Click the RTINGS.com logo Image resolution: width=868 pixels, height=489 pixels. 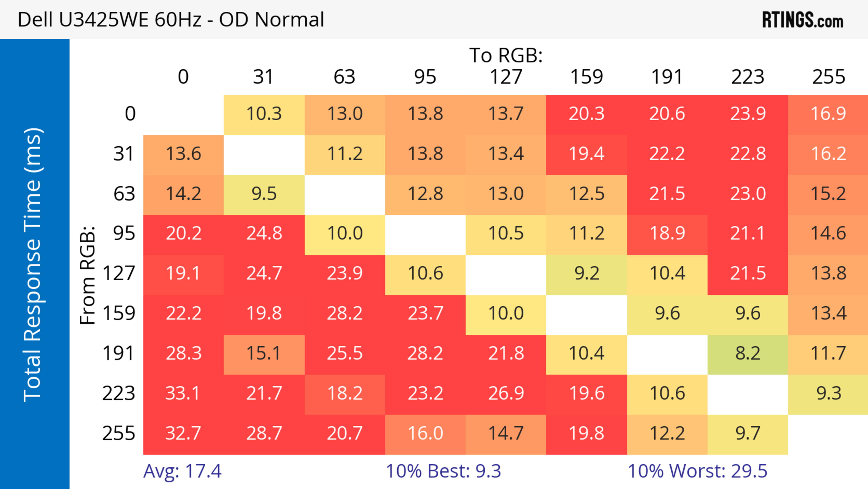(x=802, y=19)
